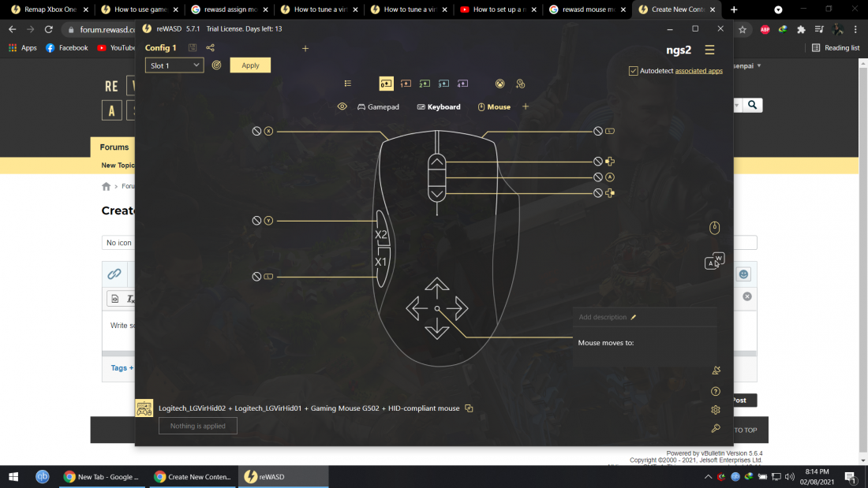
Task: Toggle mute on the left mouse button native input
Action: pyautogui.click(x=257, y=131)
